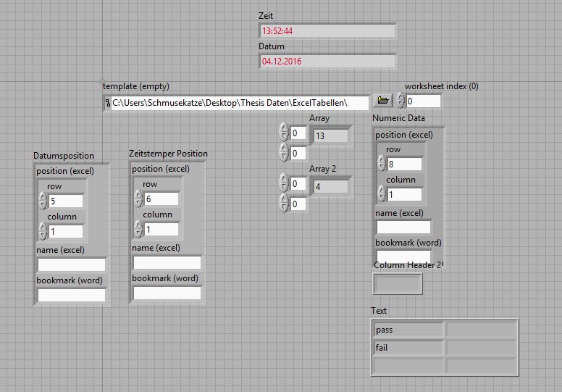This screenshot has height=392, width=562.
Task: Click worksheet index value field
Action: click(423, 101)
